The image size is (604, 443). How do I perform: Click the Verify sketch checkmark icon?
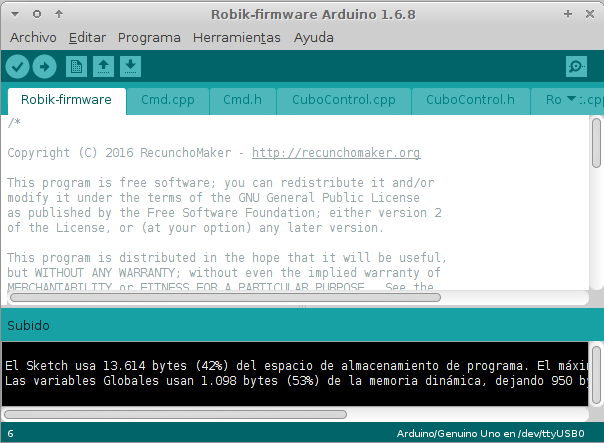pos(17,67)
